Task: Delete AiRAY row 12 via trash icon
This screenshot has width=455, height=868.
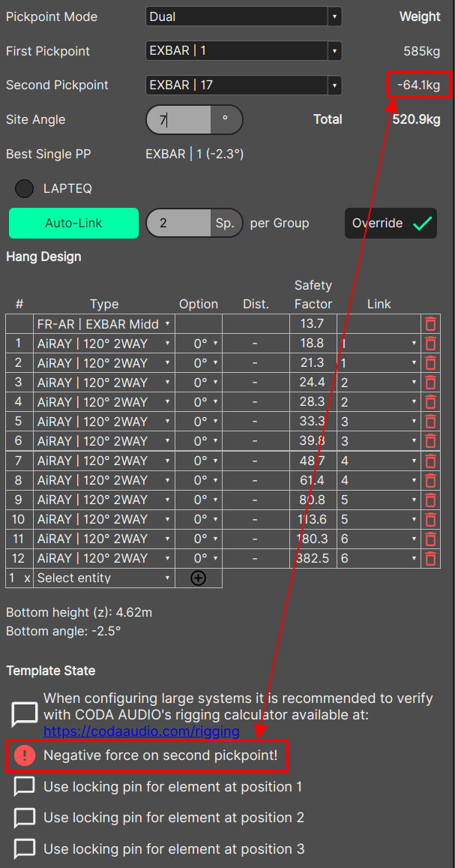Action: [x=430, y=558]
